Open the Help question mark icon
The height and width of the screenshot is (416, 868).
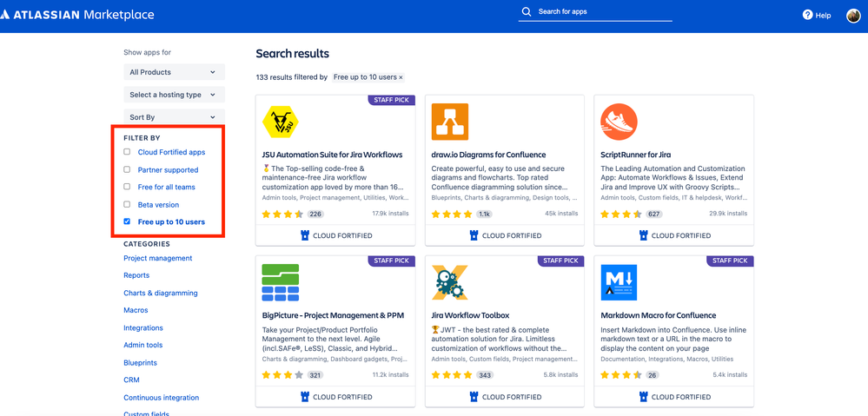808,15
